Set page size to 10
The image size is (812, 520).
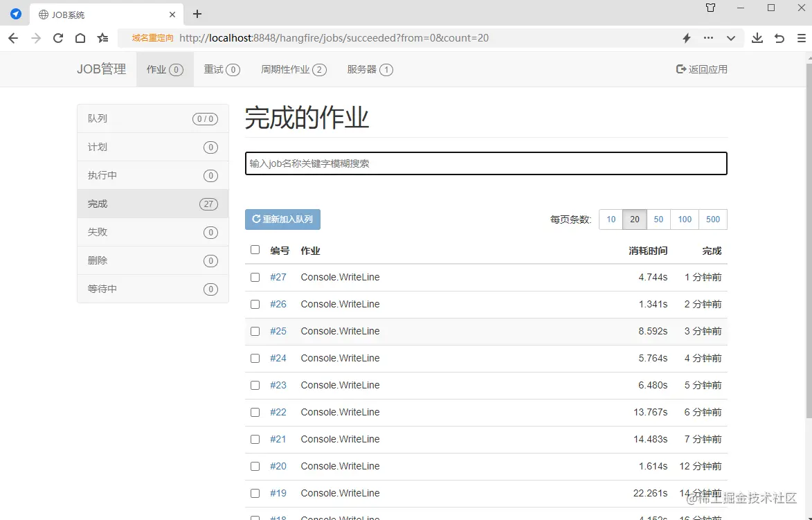click(x=611, y=219)
